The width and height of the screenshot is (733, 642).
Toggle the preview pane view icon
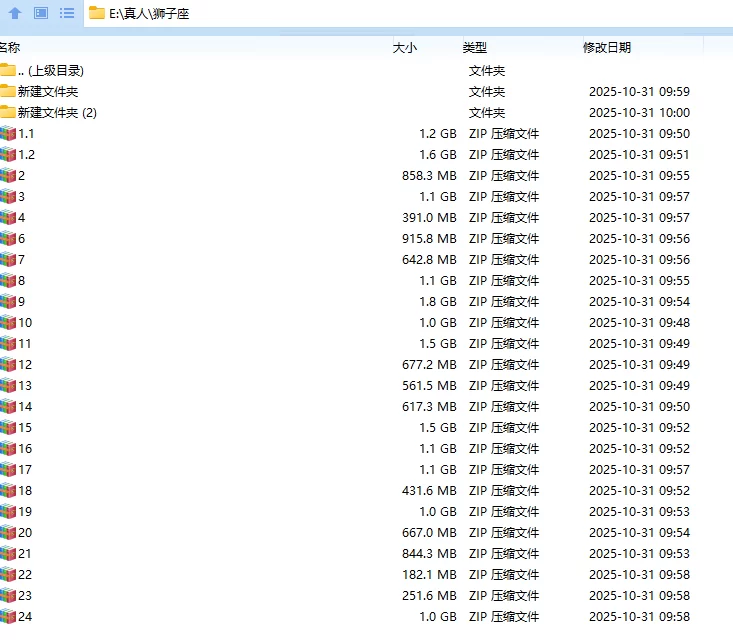41,13
